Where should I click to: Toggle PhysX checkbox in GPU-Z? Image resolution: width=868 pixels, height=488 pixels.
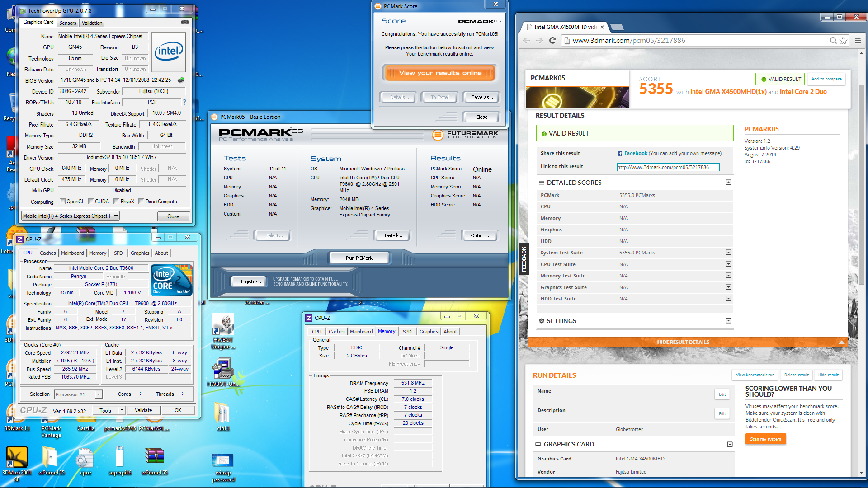(117, 202)
